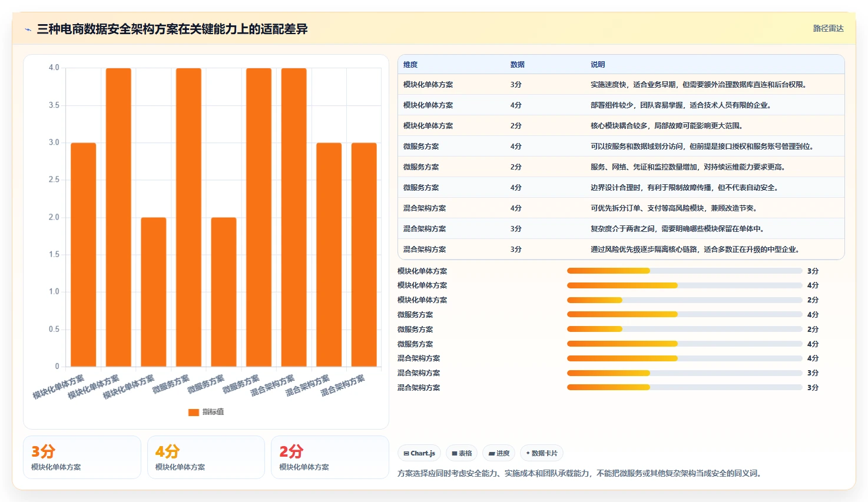This screenshot has width=868, height=502.
Task: Select the 进度 chip
Action: 499,453
